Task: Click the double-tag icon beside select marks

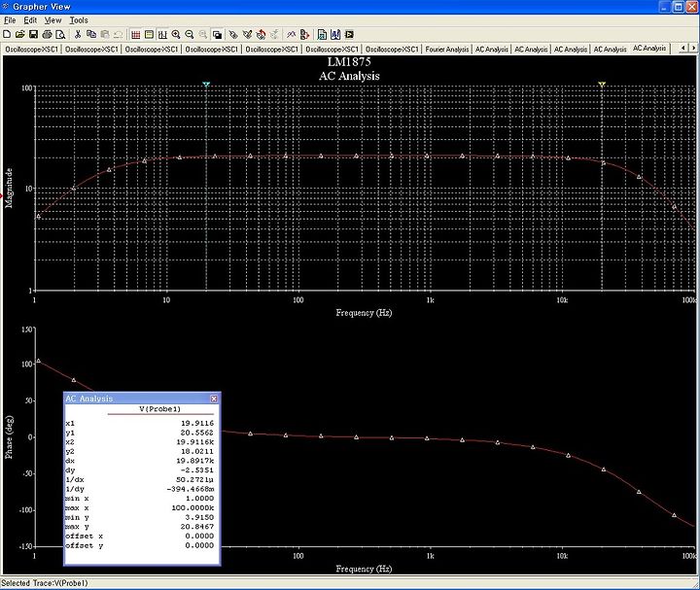Action: coord(247,34)
